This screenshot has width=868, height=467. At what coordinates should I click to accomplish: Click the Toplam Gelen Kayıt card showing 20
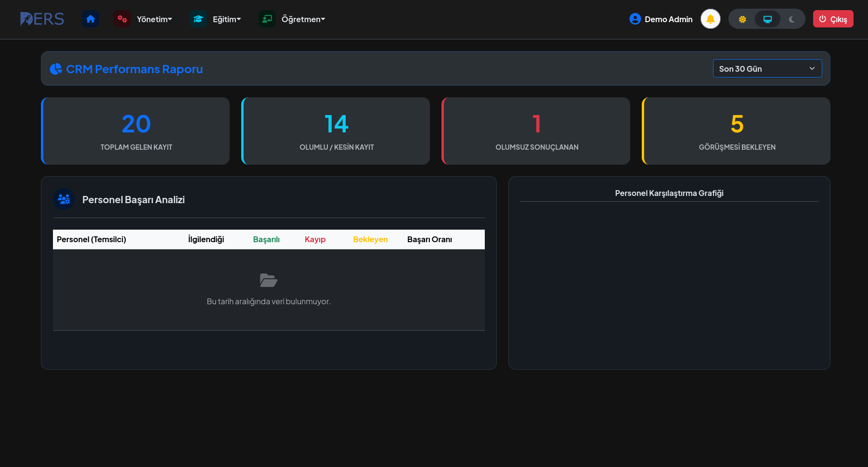coord(135,131)
